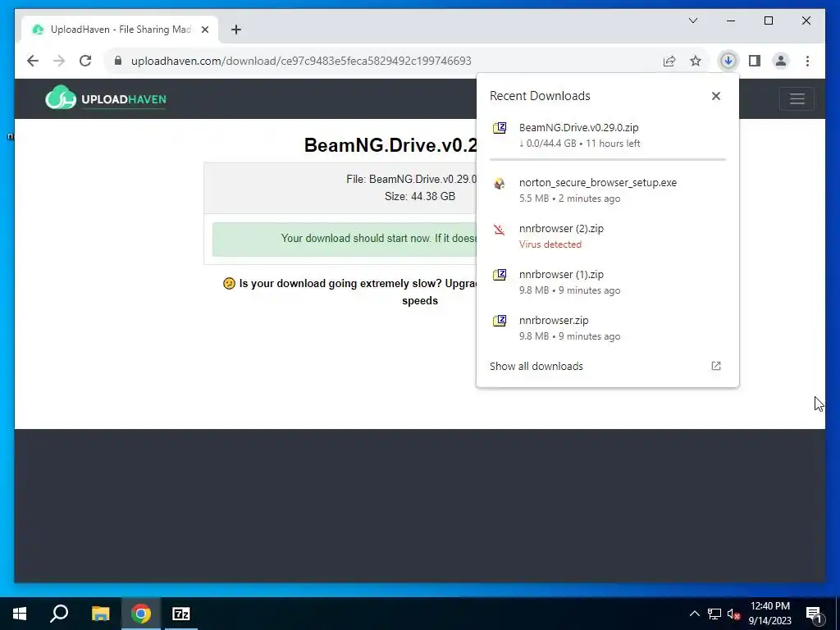The height and width of the screenshot is (630, 840).
Task: Open network status tray icon
Action: (714, 614)
